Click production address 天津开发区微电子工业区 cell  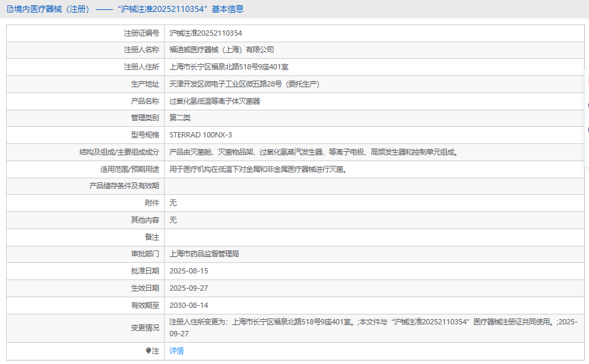click(x=244, y=84)
